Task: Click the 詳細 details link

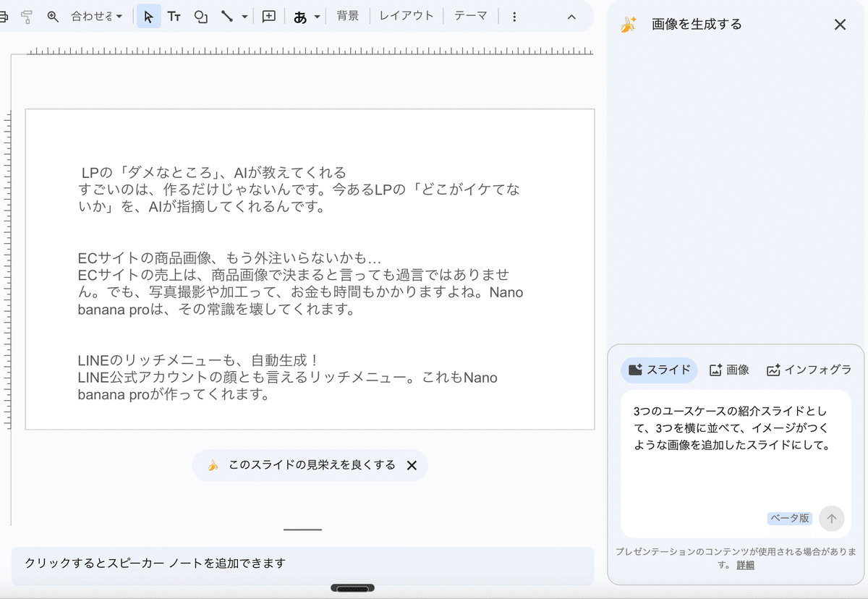Action: [x=745, y=565]
